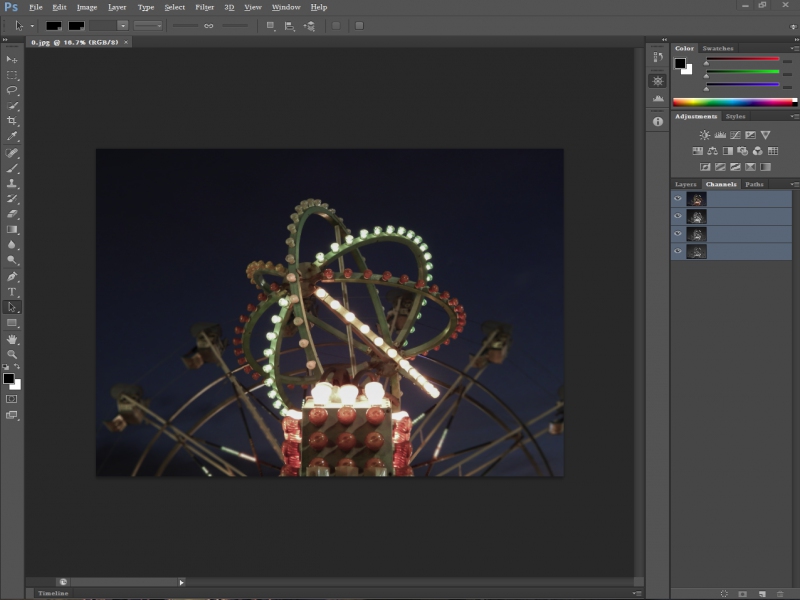
Task: Open the Color panel options menu
Action: pos(794,48)
